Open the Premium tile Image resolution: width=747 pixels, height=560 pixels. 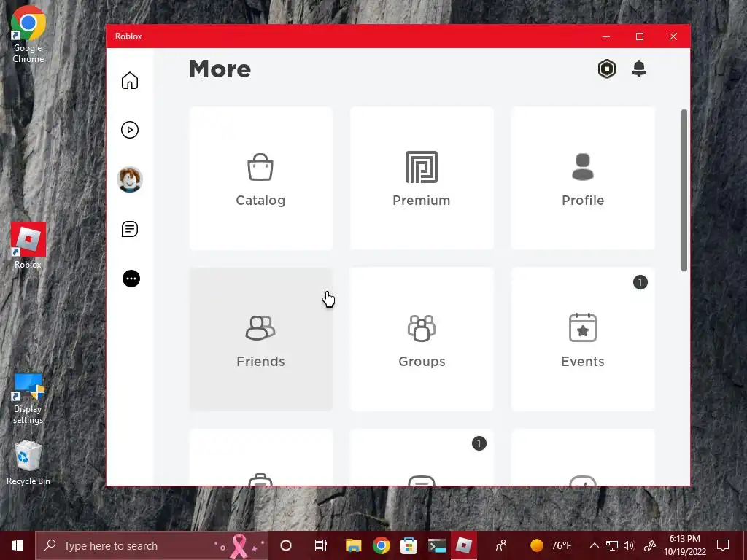[x=422, y=178]
